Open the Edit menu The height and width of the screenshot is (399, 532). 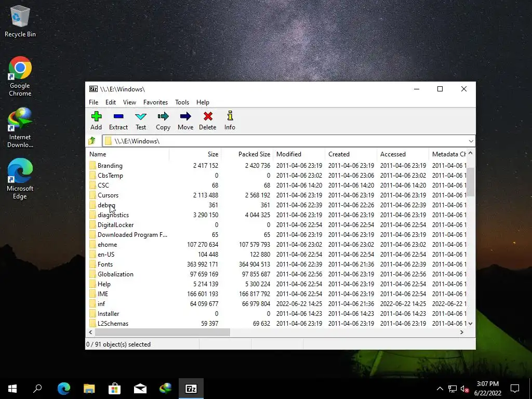pos(111,102)
